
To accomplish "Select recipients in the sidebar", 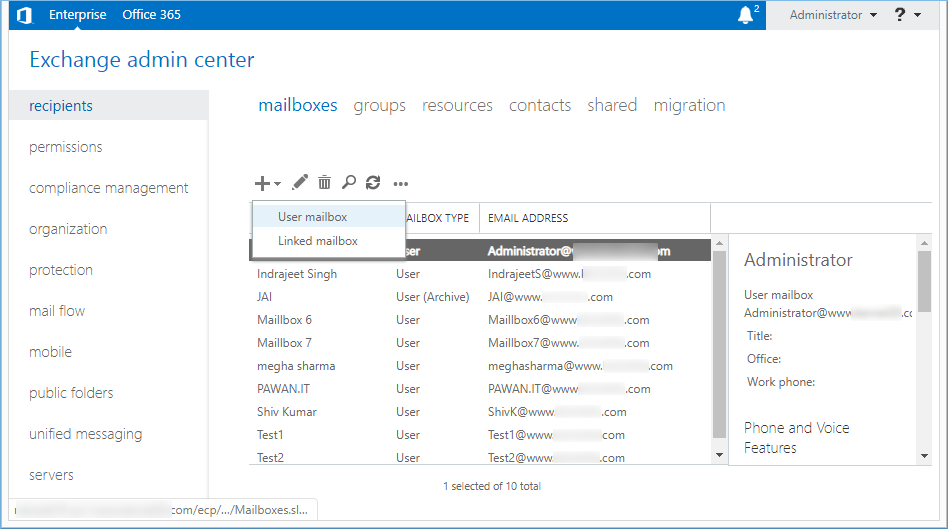I will [x=109, y=105].
